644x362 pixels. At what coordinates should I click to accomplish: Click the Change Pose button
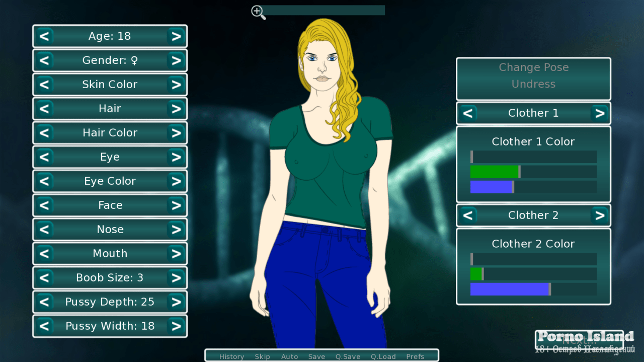coord(533,67)
